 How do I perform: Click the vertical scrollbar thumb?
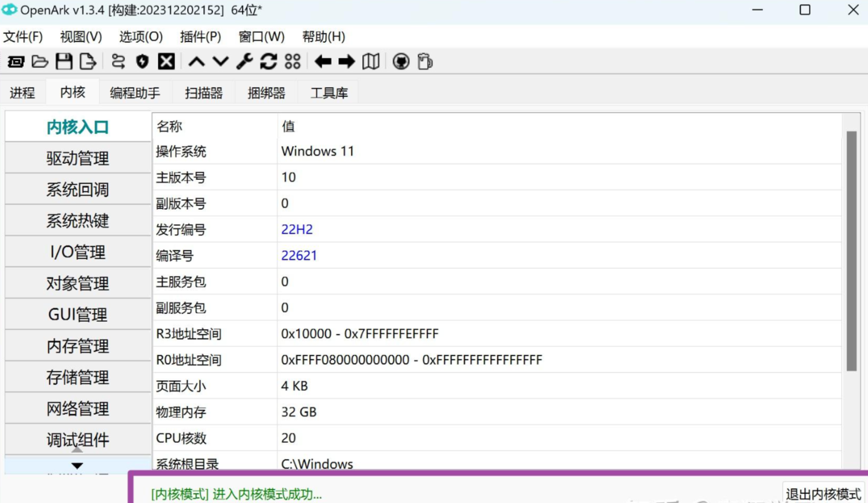(x=851, y=250)
